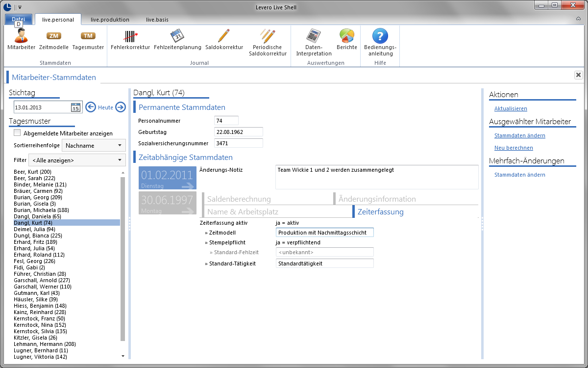Image resolution: width=588 pixels, height=368 pixels.
Task: Click Sozialversicherungsnummer field
Action: pyautogui.click(x=239, y=143)
